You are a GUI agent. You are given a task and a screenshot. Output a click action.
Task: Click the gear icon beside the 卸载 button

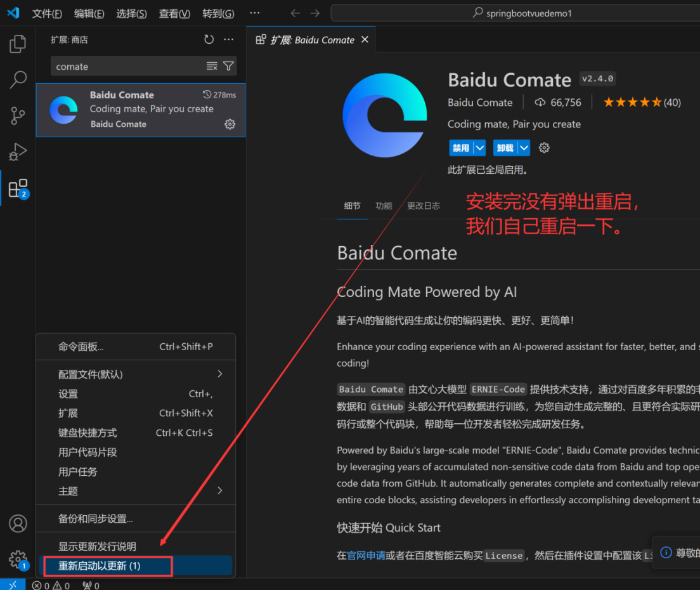pos(544,148)
